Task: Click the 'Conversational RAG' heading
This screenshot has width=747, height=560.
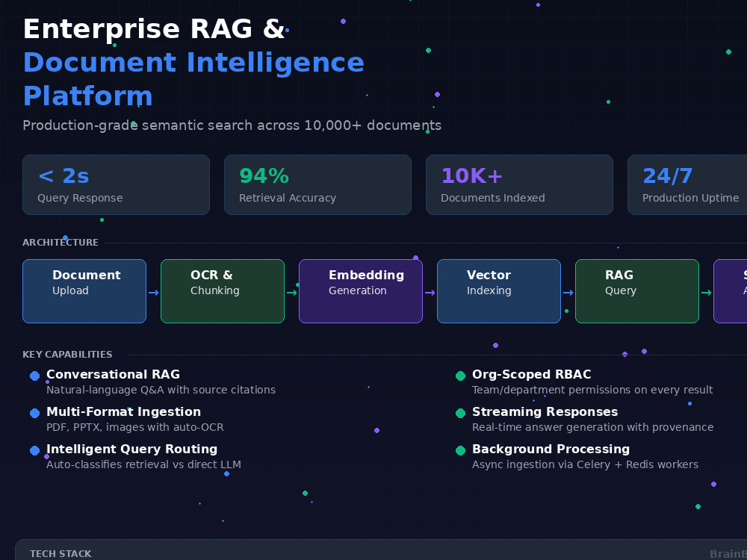Action: [x=113, y=374]
